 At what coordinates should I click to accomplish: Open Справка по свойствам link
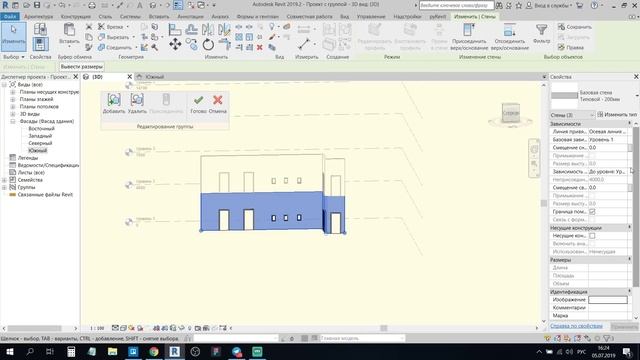576,326
